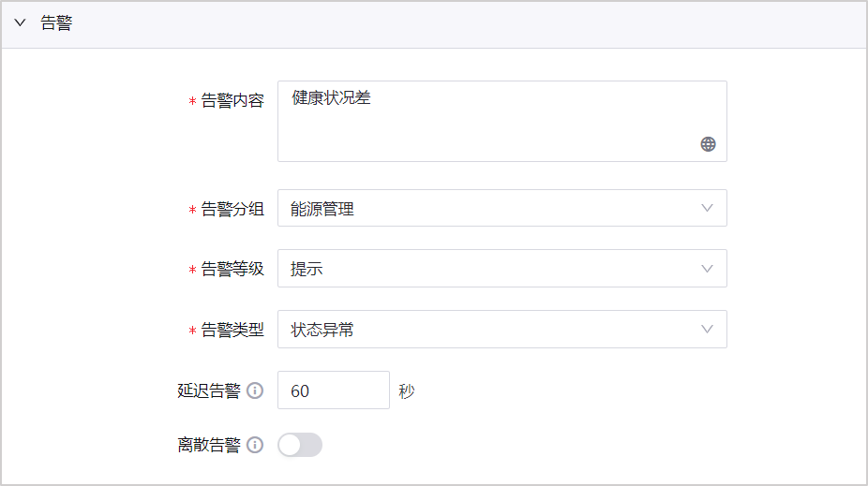Click the 告警分组 field label
Viewport: 868px width, 486px height.
[x=232, y=209]
